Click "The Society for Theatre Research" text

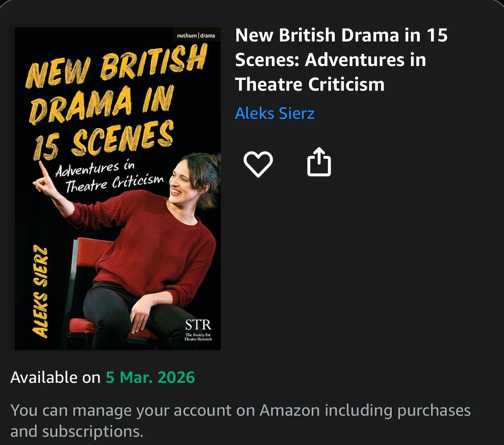[x=198, y=338]
